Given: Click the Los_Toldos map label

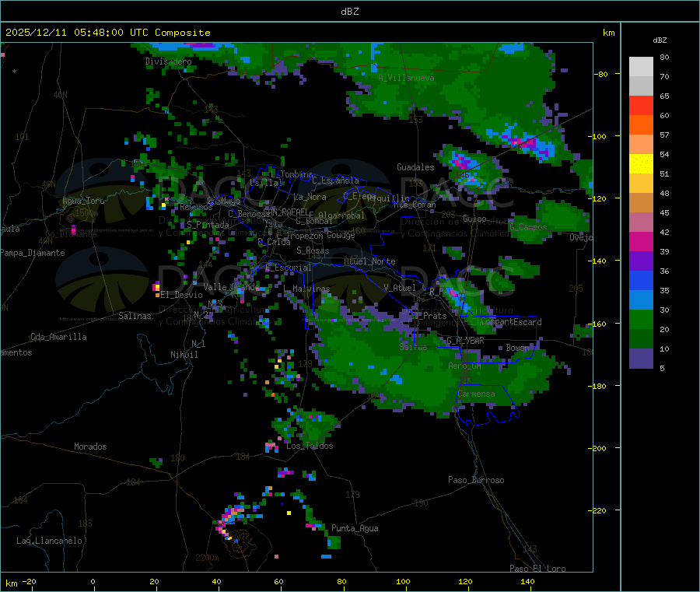Looking at the screenshot, I should [310, 446].
